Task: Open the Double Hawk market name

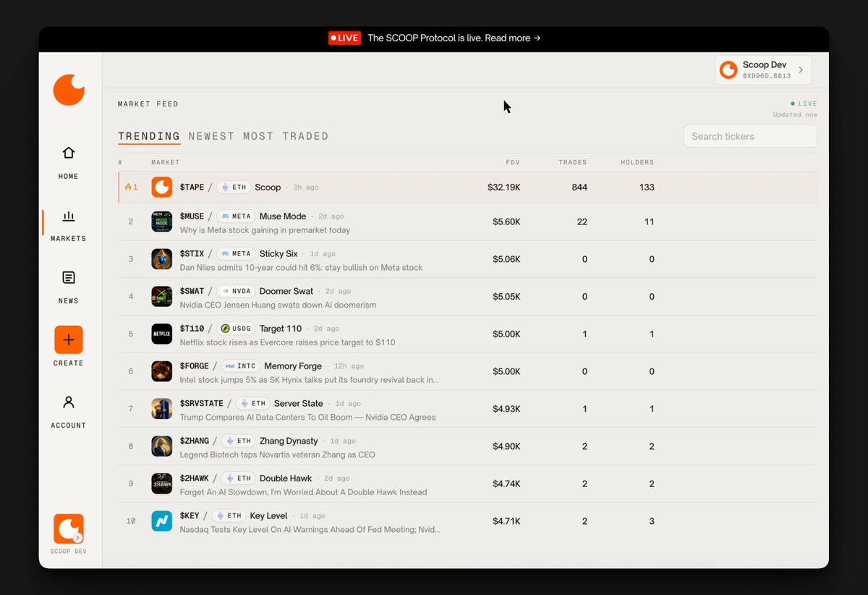Action: click(x=286, y=478)
